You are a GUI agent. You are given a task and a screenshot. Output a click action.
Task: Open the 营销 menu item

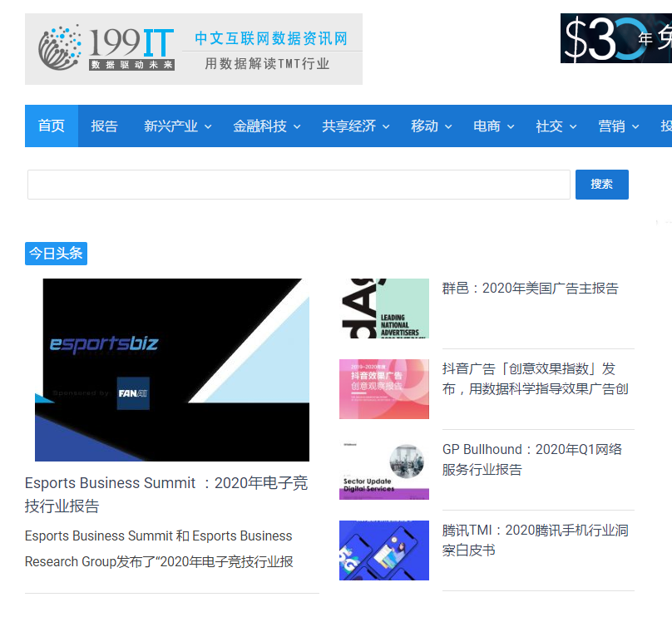coord(611,126)
